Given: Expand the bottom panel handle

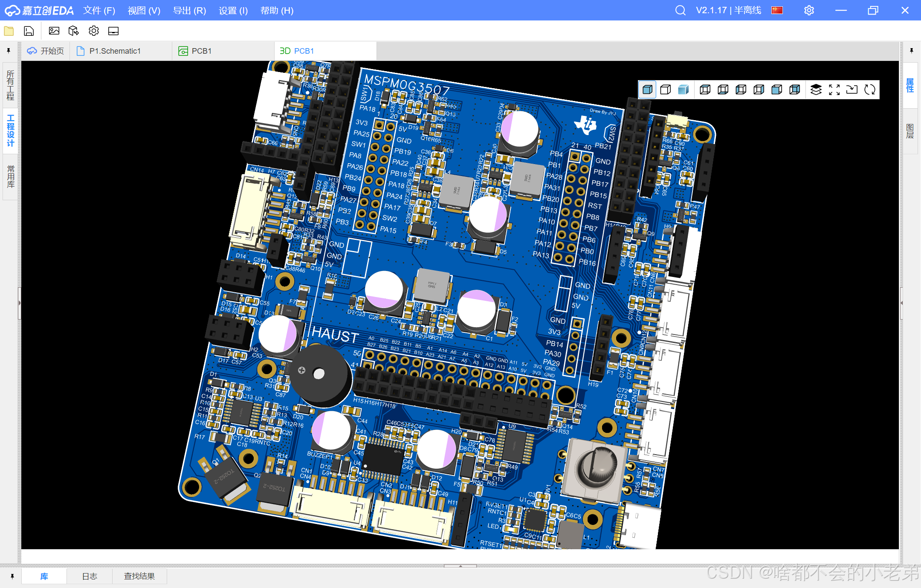Looking at the screenshot, I should tap(460, 566).
